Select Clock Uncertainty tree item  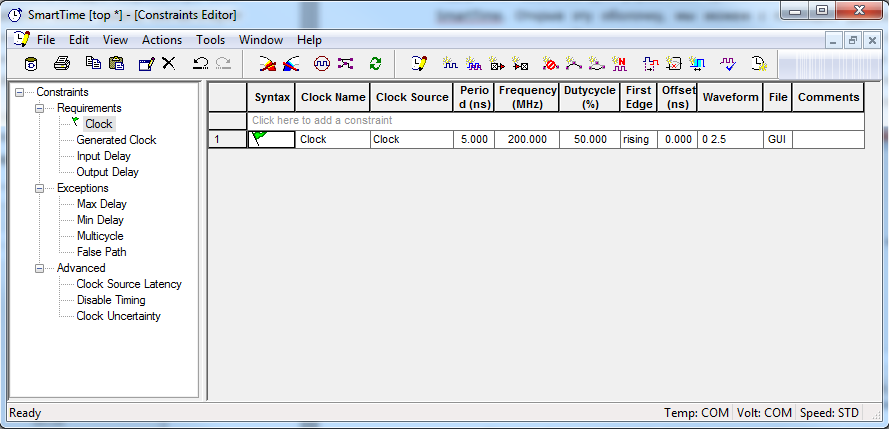118,316
